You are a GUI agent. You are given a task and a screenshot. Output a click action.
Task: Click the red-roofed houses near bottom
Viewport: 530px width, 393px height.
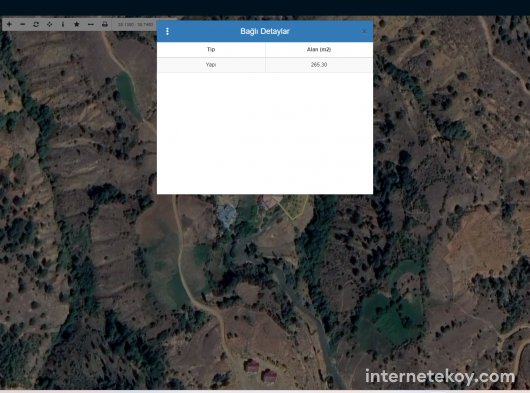click(260, 371)
